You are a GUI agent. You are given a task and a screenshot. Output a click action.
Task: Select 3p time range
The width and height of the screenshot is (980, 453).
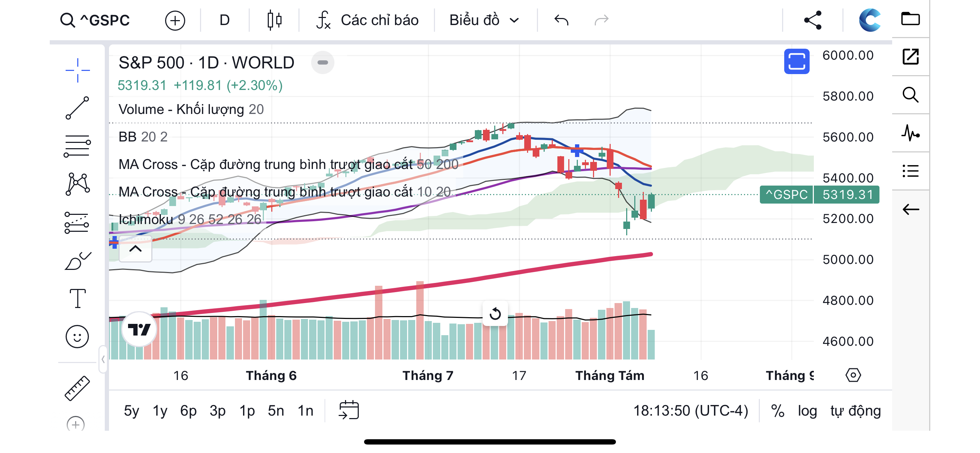click(x=218, y=411)
